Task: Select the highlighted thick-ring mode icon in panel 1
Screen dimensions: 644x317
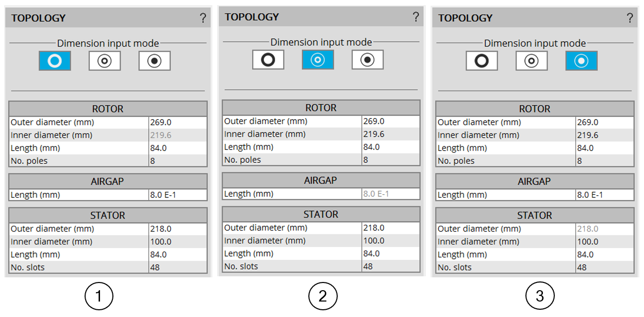Action: (x=55, y=61)
